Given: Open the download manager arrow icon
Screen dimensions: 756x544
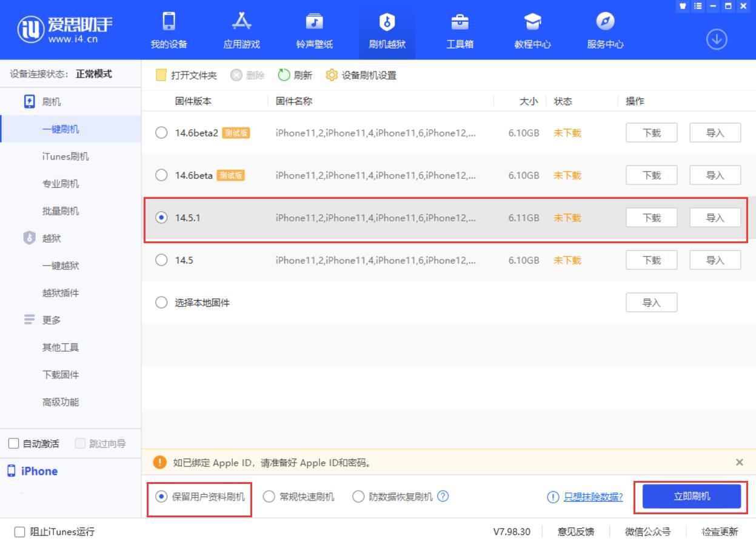Looking at the screenshot, I should [x=717, y=38].
